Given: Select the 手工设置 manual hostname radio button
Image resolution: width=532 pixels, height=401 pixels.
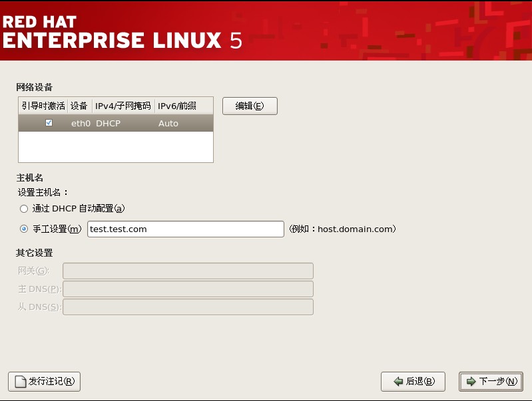Looking at the screenshot, I should click(x=24, y=229).
